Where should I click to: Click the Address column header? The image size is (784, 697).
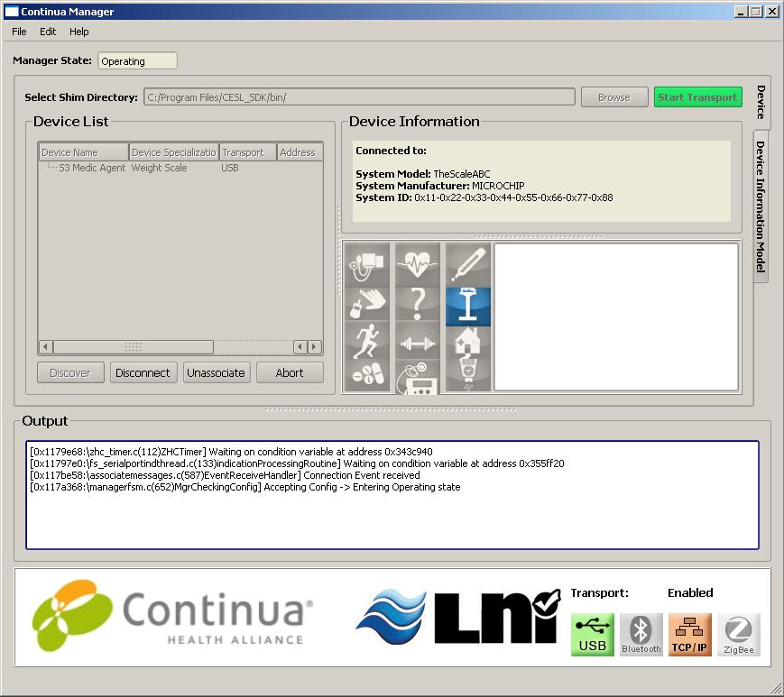[x=300, y=152]
